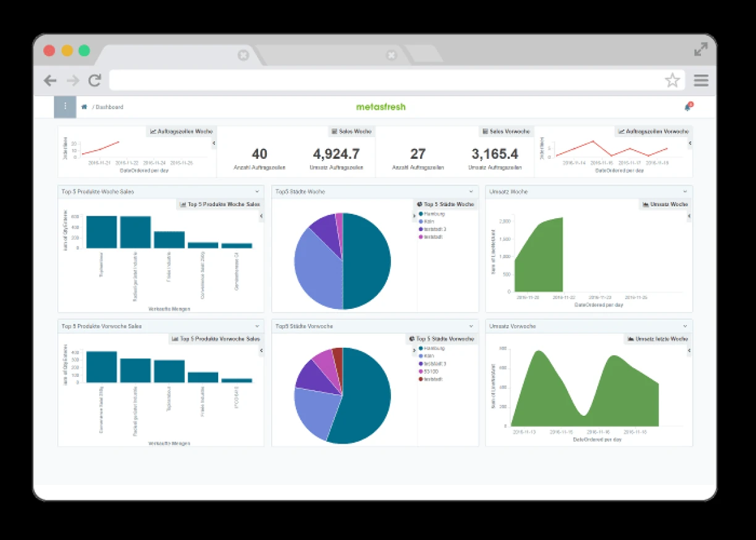Click the bar-chart icon on Top 5 Produkte Woche Sales

pyautogui.click(x=183, y=204)
